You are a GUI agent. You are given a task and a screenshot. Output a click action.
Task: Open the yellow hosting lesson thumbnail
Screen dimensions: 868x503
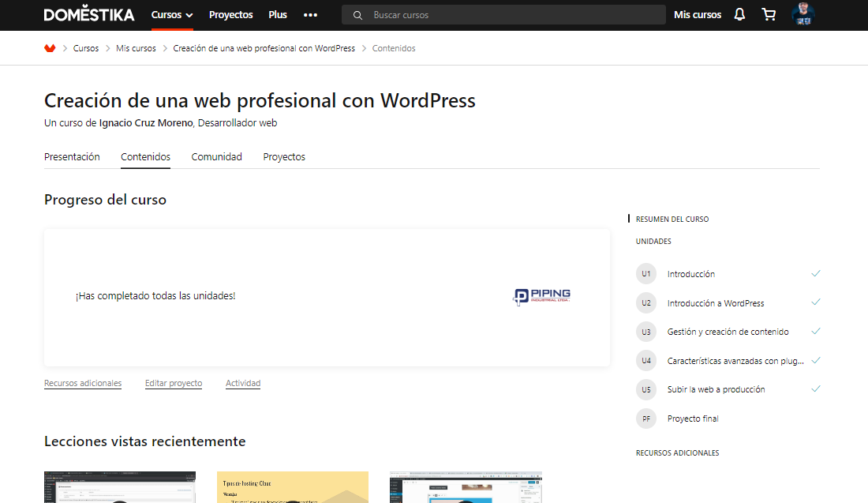pos(292,487)
